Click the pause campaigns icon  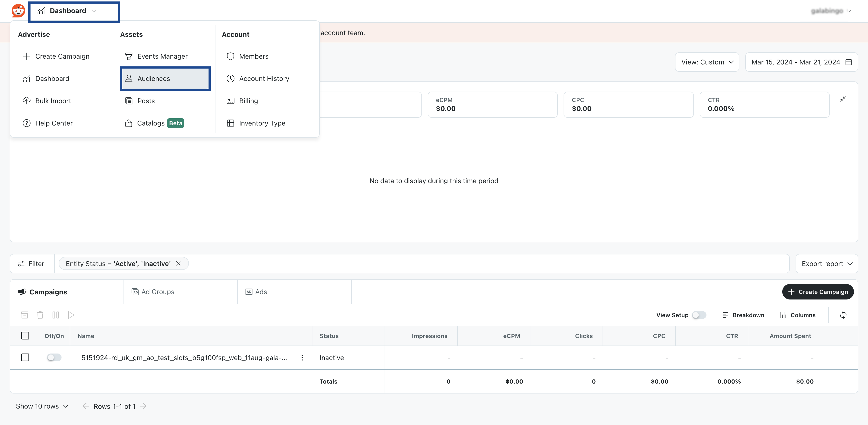pos(56,315)
